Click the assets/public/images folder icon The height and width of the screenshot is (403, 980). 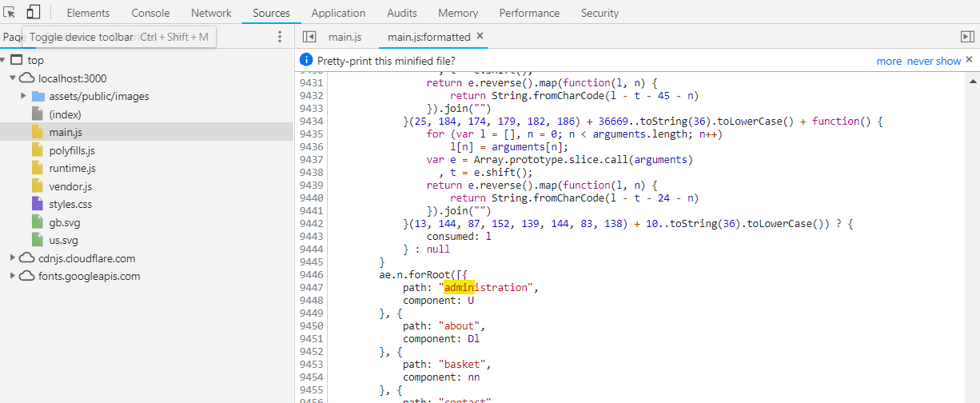(38, 96)
